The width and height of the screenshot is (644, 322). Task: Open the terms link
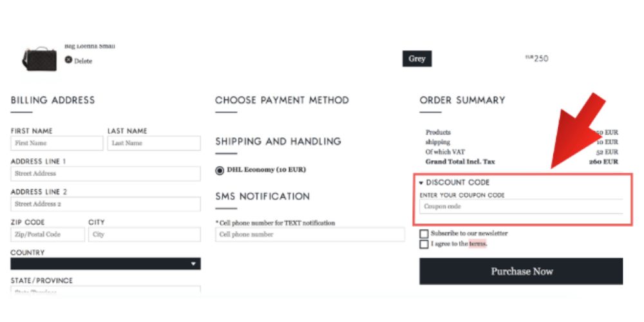478,244
